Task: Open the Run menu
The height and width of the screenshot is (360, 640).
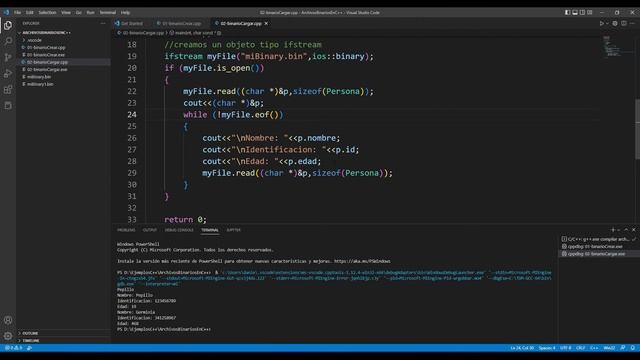Action: tap(90, 12)
